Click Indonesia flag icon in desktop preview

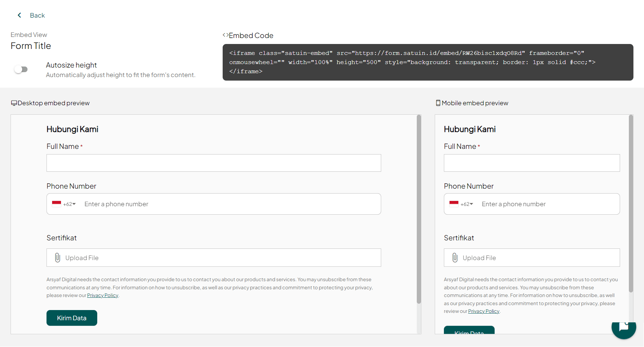(x=56, y=204)
